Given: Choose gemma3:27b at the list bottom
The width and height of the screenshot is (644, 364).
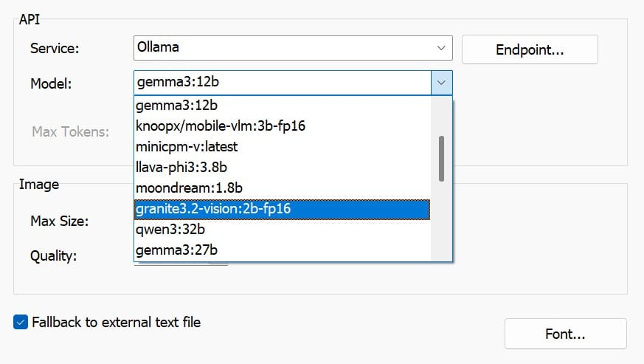Looking at the screenshot, I should tap(282, 250).
